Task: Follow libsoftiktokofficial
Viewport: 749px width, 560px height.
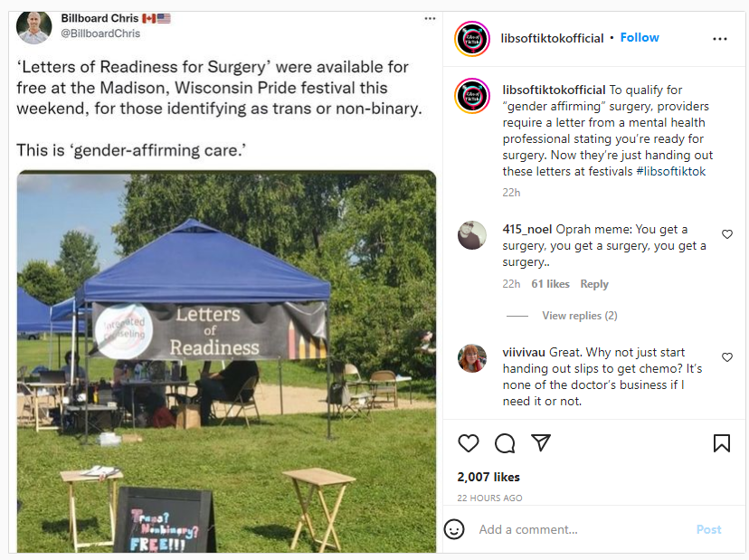Action: coord(640,38)
